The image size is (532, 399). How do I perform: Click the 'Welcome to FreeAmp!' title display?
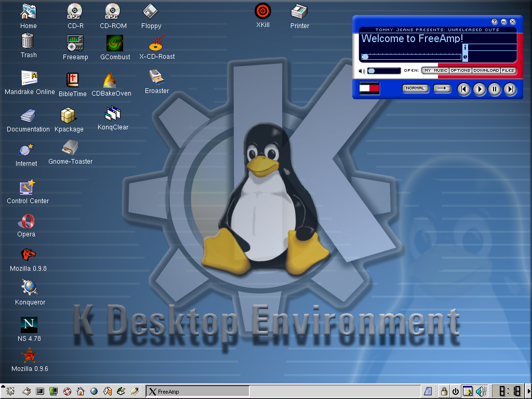tap(412, 38)
